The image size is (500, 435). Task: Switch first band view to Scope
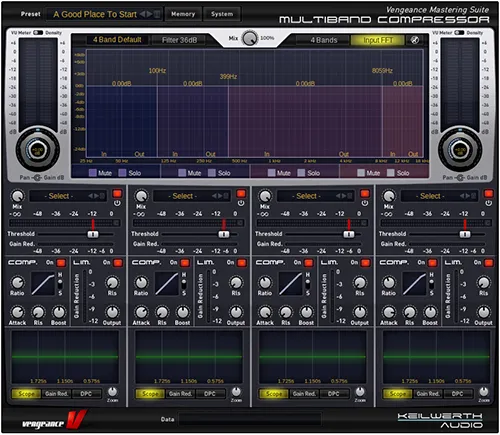pos(26,394)
